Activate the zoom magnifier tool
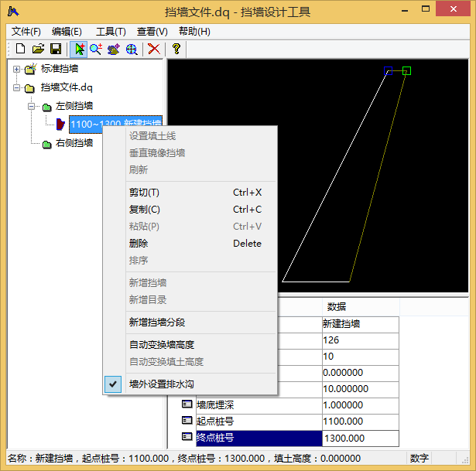The image size is (476, 471). coord(96,49)
